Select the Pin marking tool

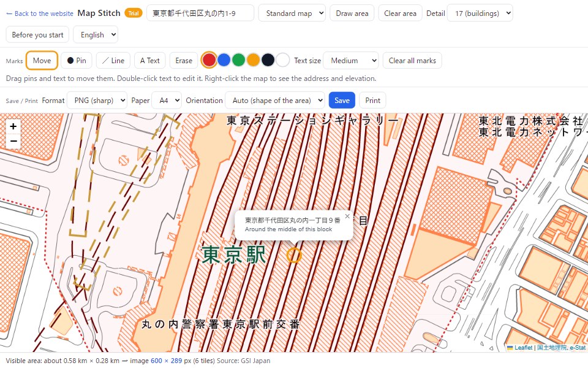pos(77,61)
